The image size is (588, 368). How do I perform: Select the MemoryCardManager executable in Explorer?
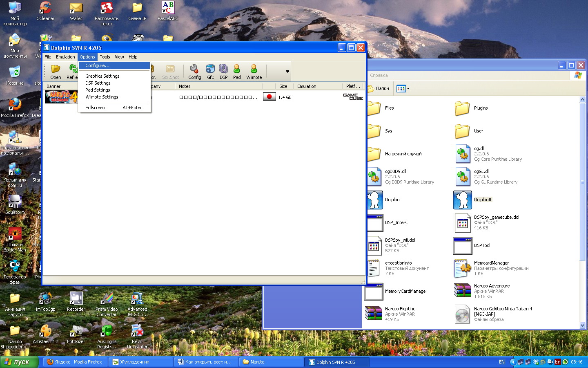pos(396,291)
